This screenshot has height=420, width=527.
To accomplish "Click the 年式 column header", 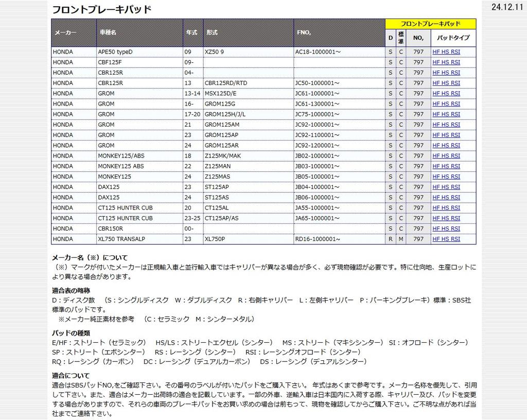I will coord(191,32).
